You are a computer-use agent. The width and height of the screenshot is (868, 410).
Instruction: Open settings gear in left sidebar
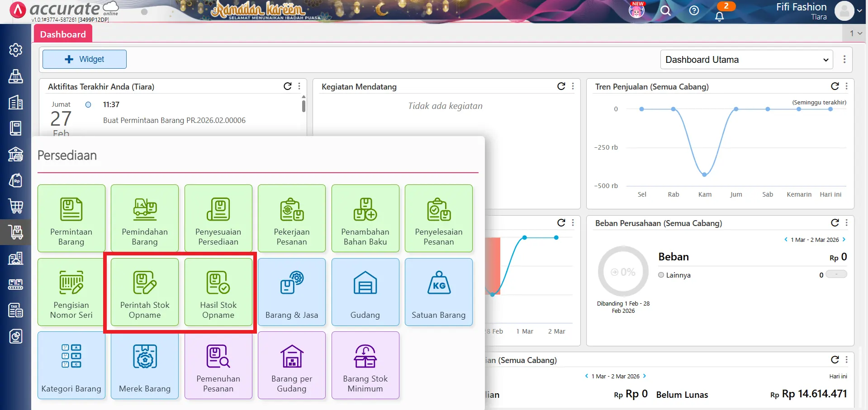16,50
